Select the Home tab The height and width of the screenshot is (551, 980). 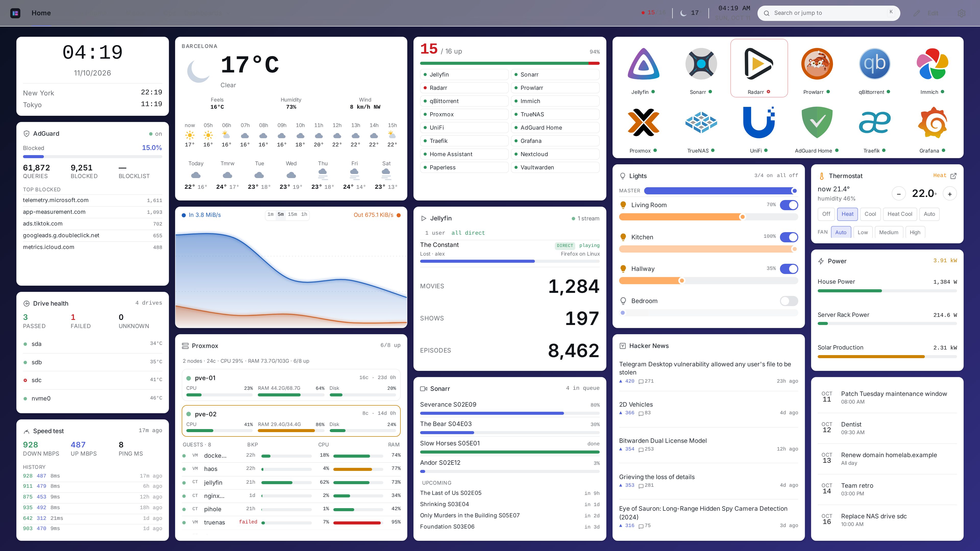coord(41,13)
